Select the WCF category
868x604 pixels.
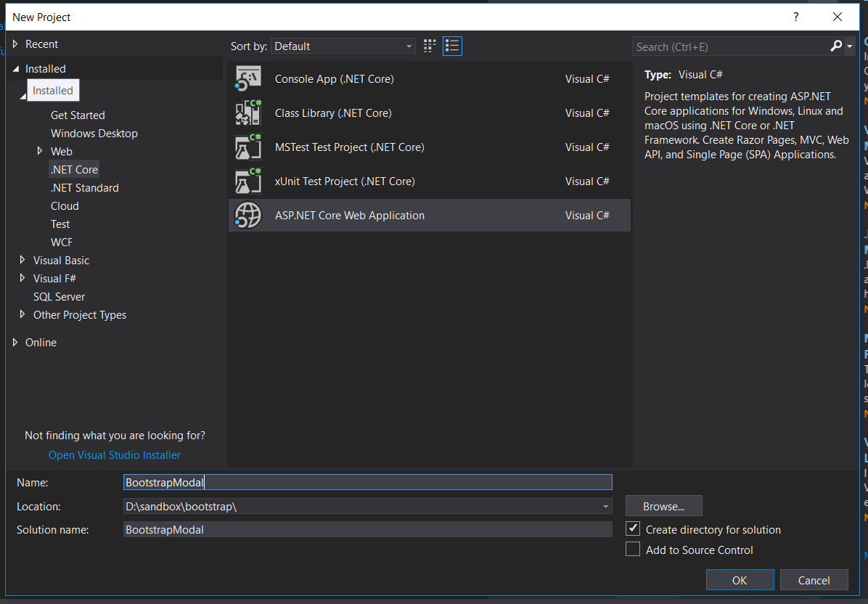coord(62,242)
